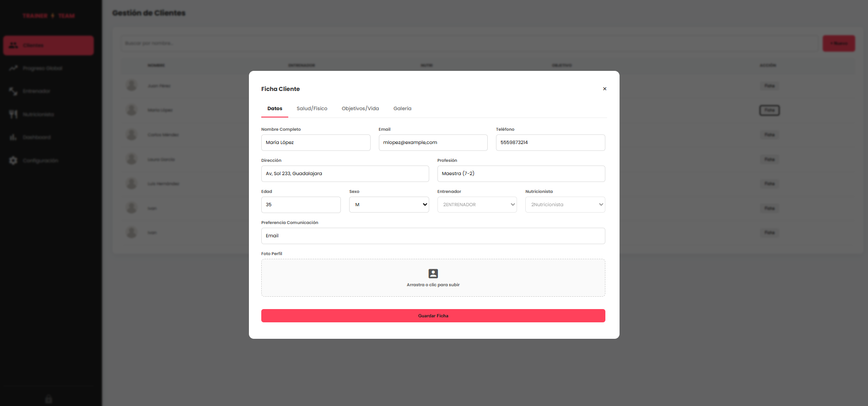The height and width of the screenshot is (406, 868).
Task: Click Carlos Méndez avatar icon
Action: pyautogui.click(x=132, y=135)
